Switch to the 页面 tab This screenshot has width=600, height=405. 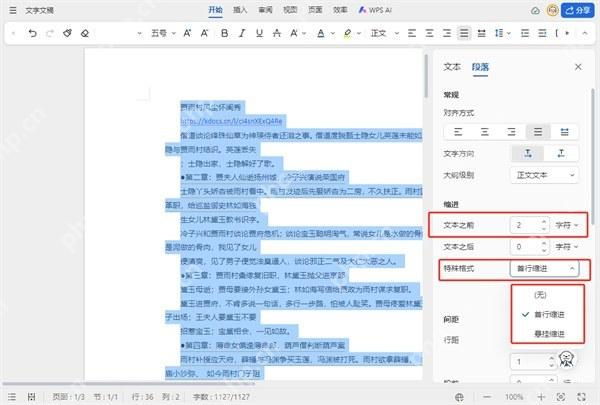pos(315,10)
